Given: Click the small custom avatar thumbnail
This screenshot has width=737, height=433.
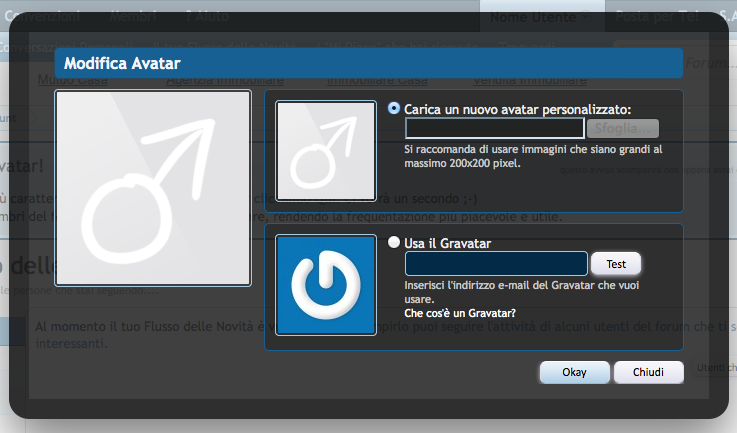Looking at the screenshot, I should click(x=326, y=151).
